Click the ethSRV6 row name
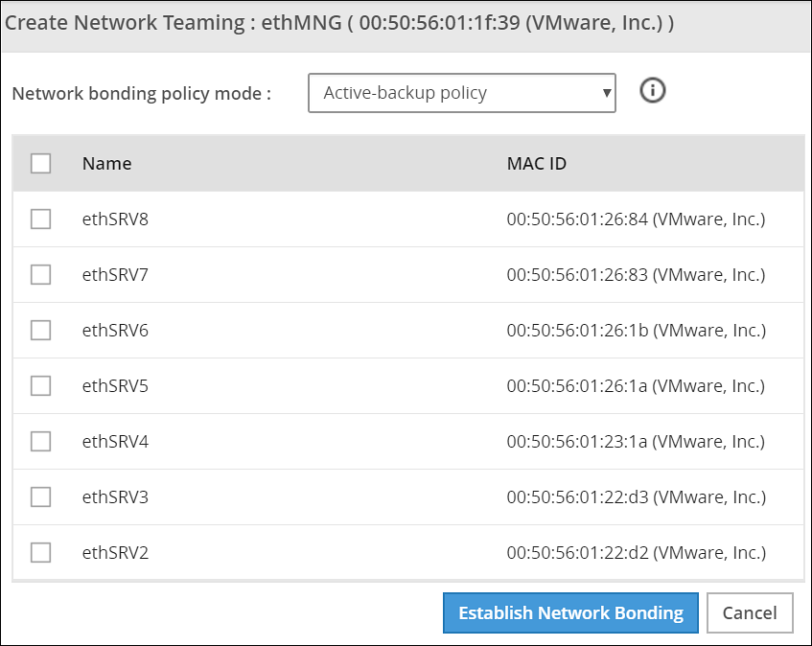 click(115, 331)
